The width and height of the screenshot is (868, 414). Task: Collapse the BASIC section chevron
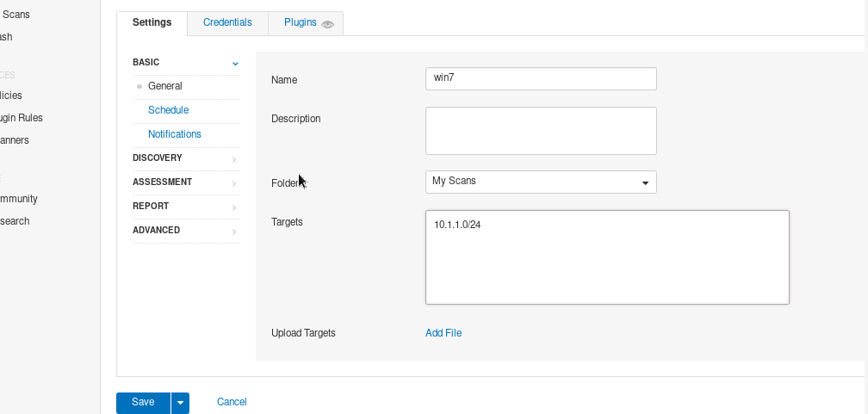[x=234, y=63]
